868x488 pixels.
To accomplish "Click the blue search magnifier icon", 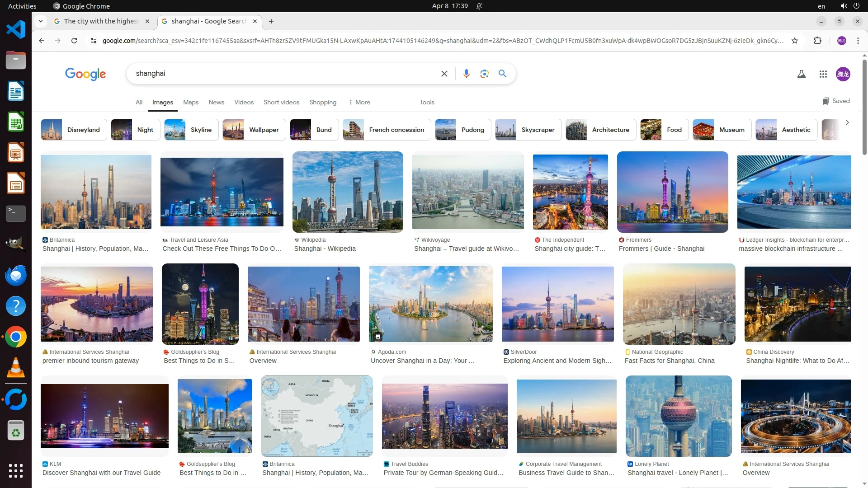I will pos(502,74).
